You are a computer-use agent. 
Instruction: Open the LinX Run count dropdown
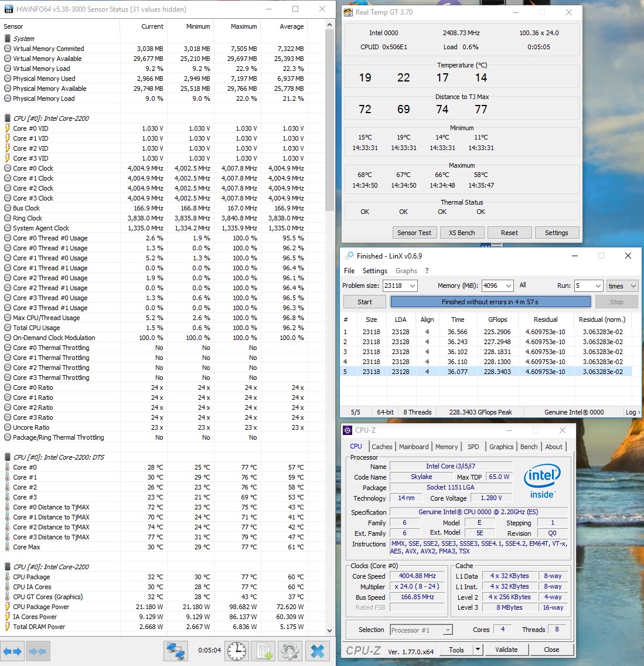598,286
